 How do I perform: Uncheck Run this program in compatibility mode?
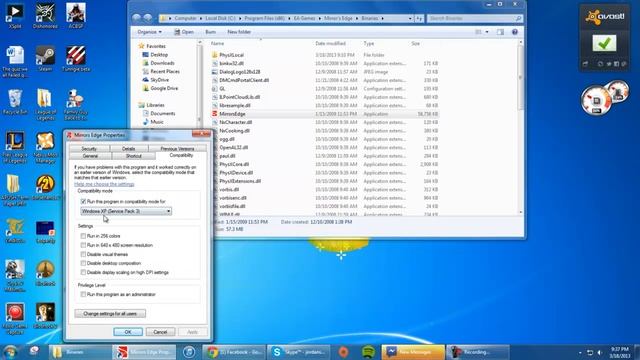tap(83, 201)
